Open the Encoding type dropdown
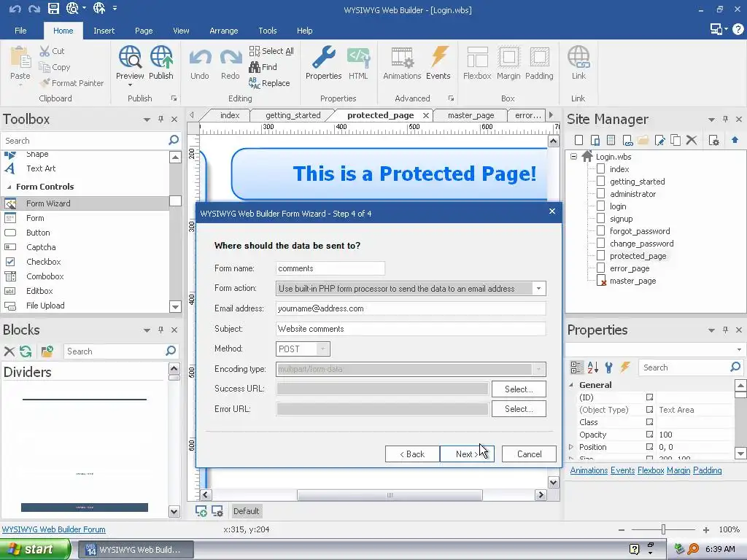Screen dimensions: 747x560 539,369
